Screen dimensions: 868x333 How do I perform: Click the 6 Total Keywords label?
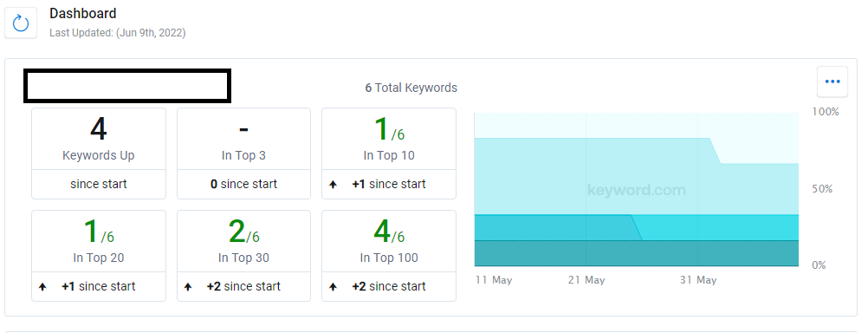coord(411,88)
